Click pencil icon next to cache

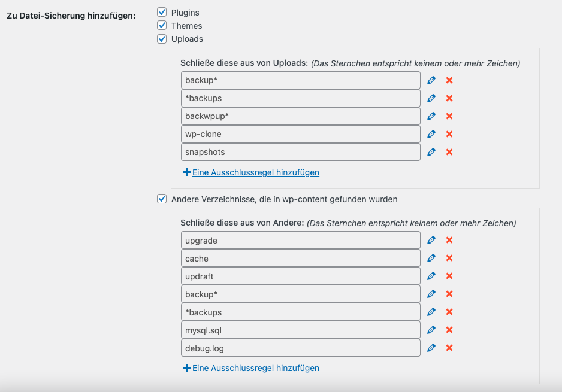pos(431,258)
